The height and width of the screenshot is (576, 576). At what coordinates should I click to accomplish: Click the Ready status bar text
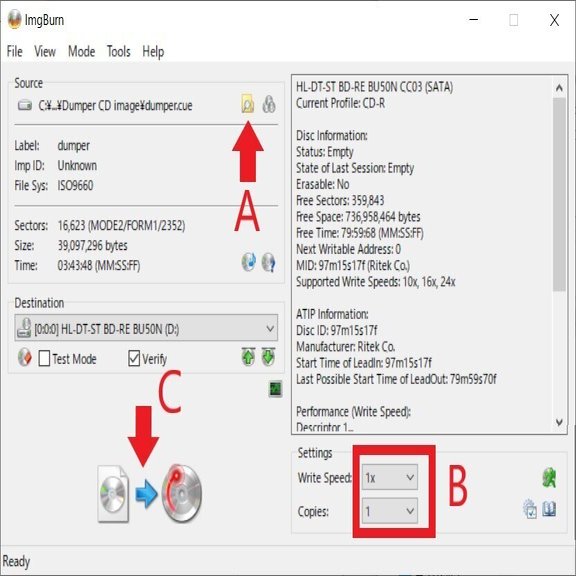(x=16, y=561)
